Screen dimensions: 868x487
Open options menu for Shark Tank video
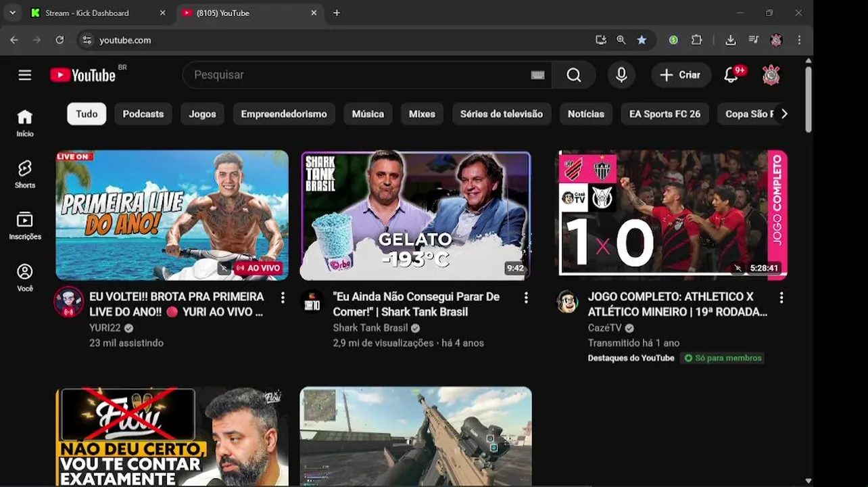click(526, 298)
